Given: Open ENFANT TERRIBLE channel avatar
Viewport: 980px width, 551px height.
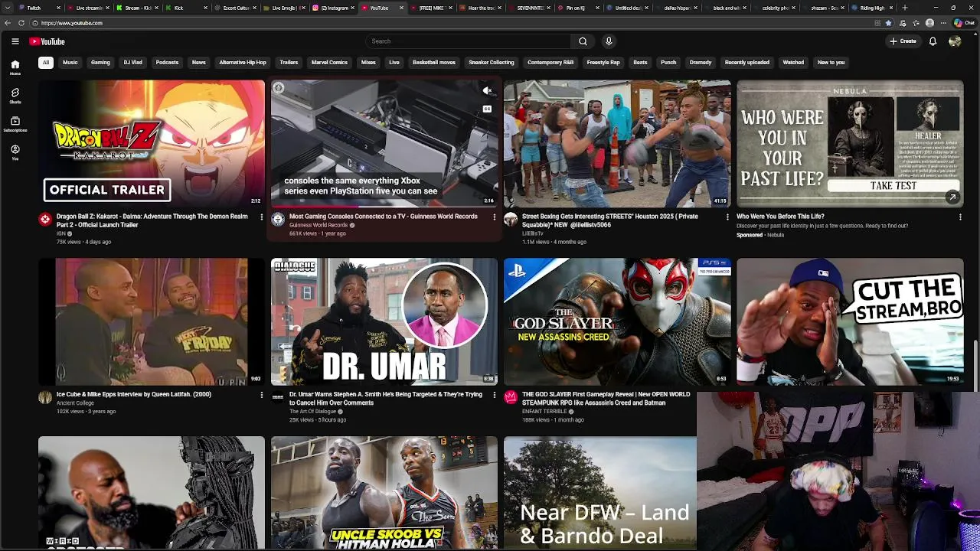Looking at the screenshot, I should click(511, 397).
